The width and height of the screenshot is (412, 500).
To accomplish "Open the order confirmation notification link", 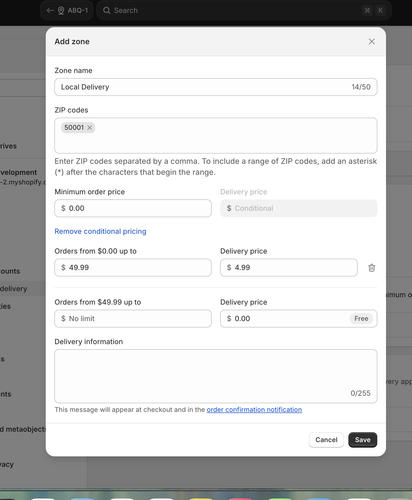I will (x=254, y=410).
